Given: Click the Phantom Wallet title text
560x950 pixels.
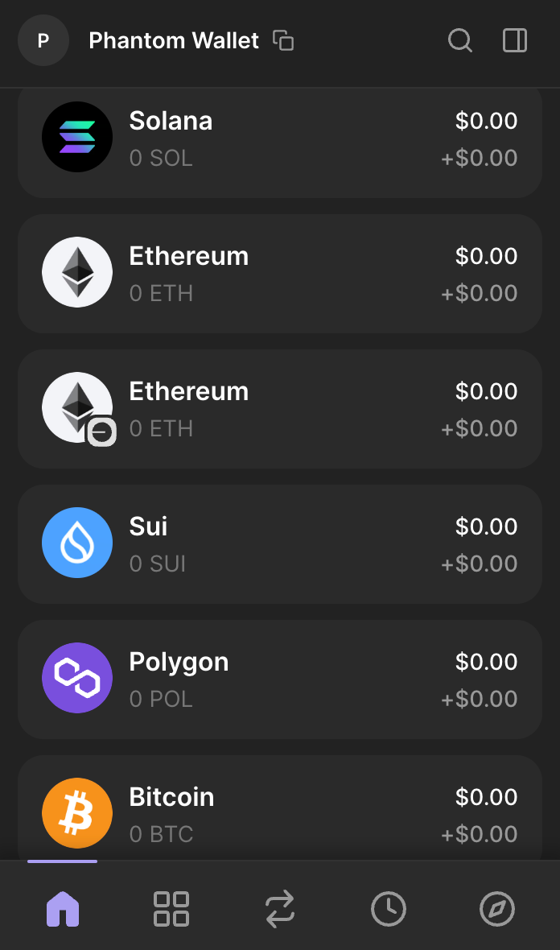Looking at the screenshot, I should [174, 40].
